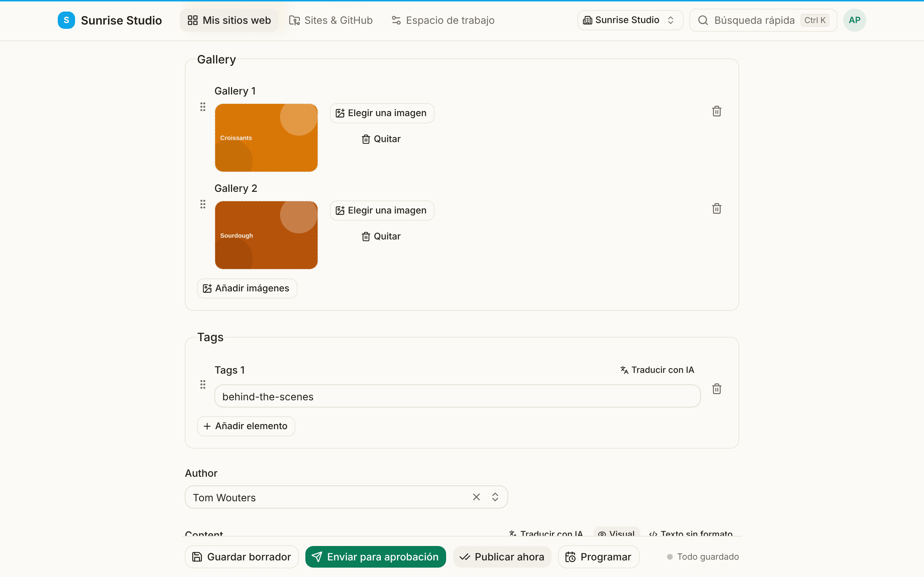The height and width of the screenshot is (577, 924).
Task: Click Traducir con IA for Tags 1
Action: (x=657, y=370)
